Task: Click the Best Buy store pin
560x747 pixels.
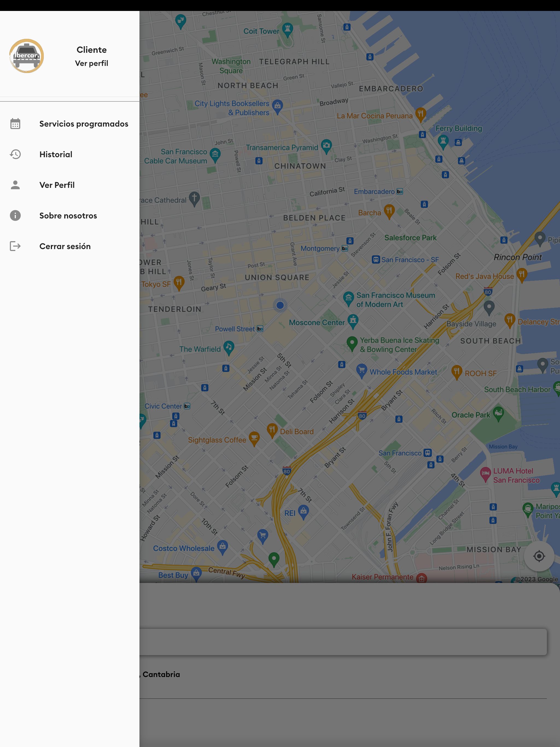Action: click(196, 574)
